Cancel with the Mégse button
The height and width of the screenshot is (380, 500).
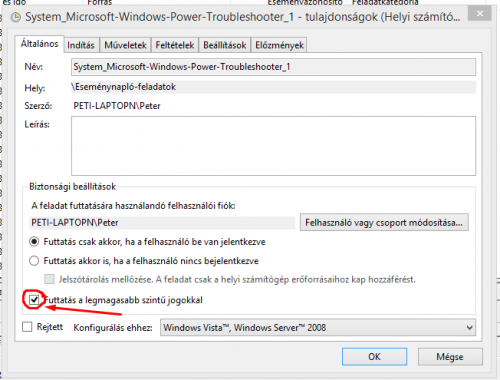(x=450, y=357)
